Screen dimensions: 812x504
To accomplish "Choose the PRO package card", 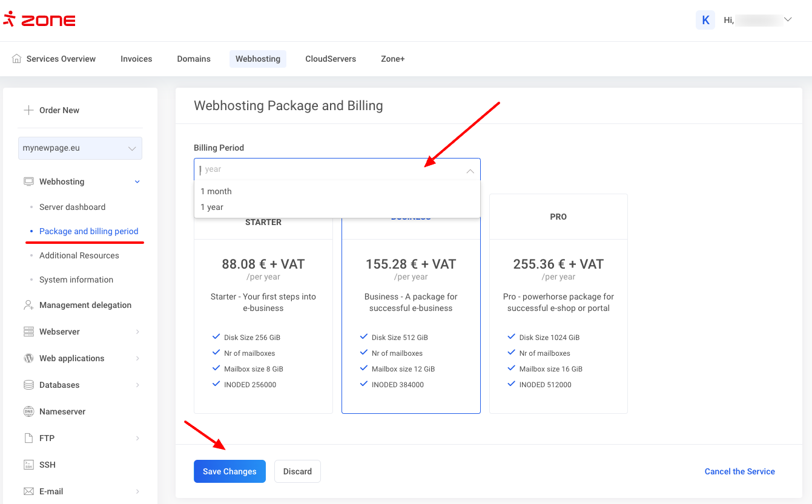I will point(558,303).
